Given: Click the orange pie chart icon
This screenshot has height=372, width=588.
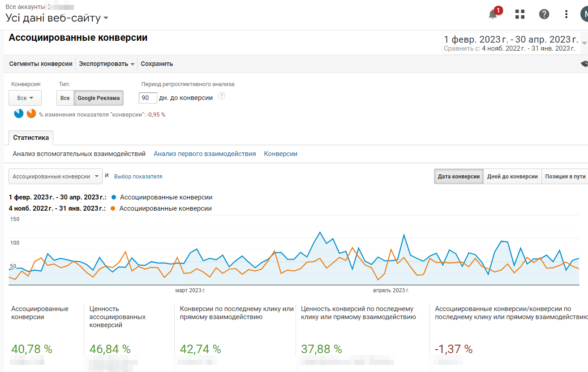Looking at the screenshot, I should (31, 113).
